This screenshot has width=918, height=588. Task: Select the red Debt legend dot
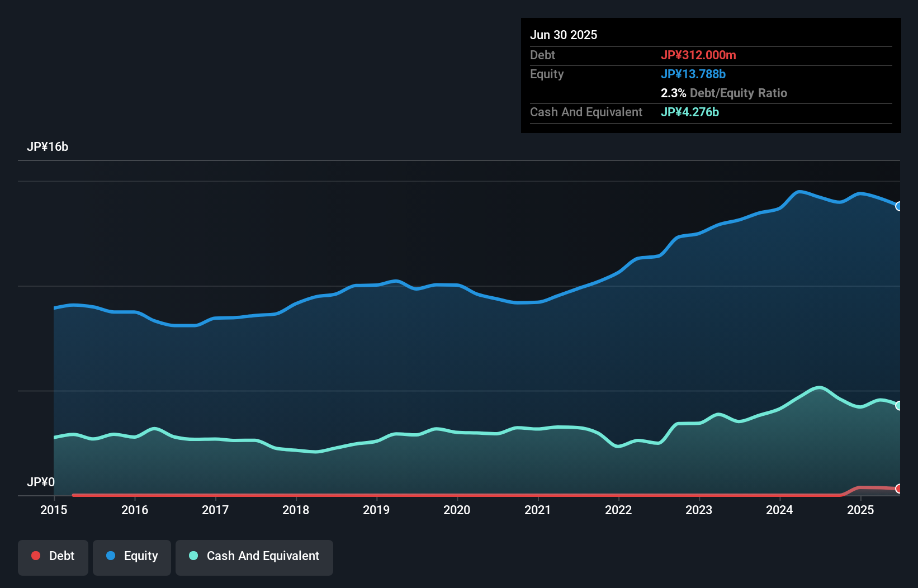point(35,556)
